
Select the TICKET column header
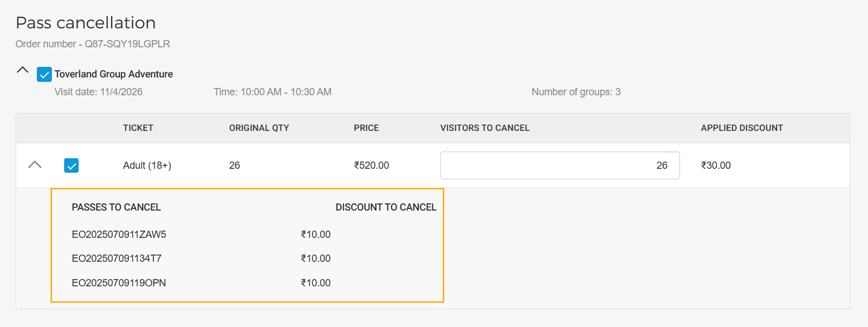[138, 128]
